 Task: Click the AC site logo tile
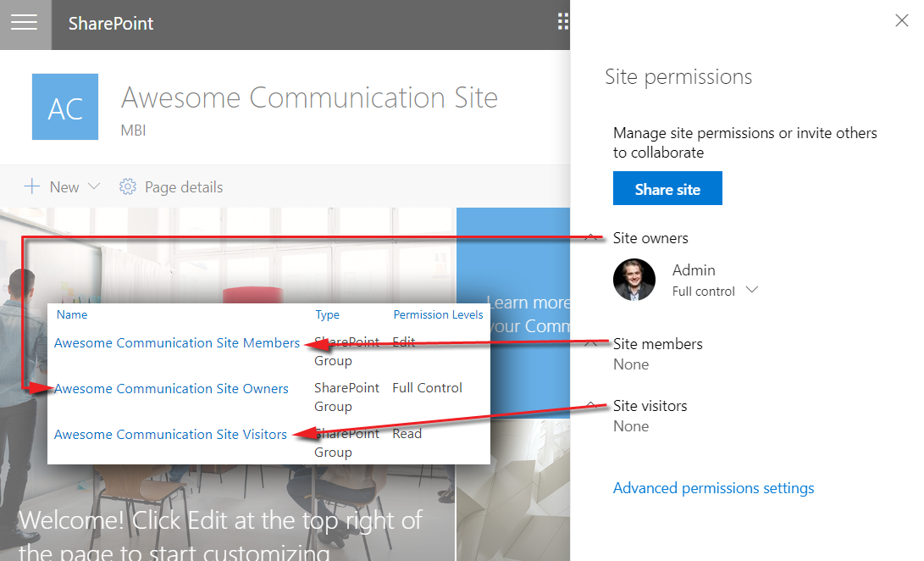tap(65, 107)
